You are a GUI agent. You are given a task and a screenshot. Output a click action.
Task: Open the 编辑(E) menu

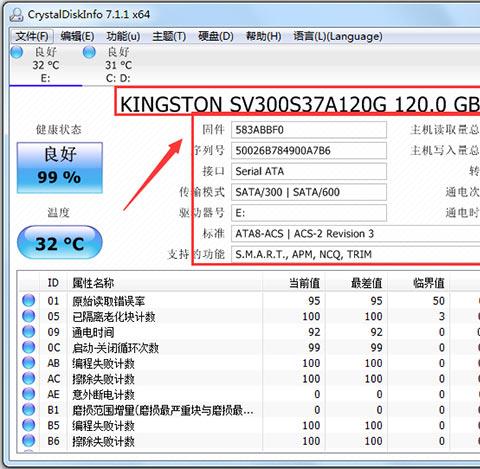pos(77,36)
